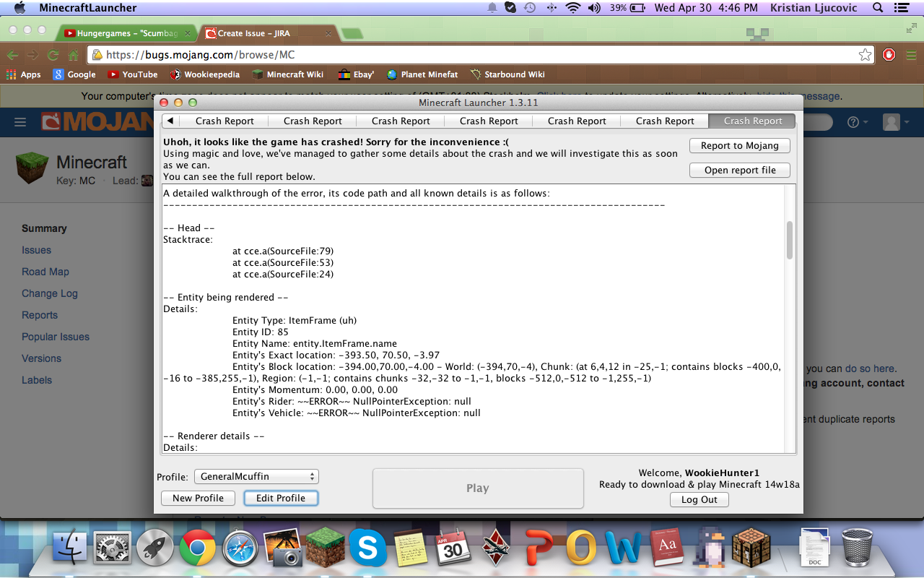Image resolution: width=924 pixels, height=578 pixels.
Task: Open the Minecraft Wiki bookmark
Action: [x=287, y=74]
